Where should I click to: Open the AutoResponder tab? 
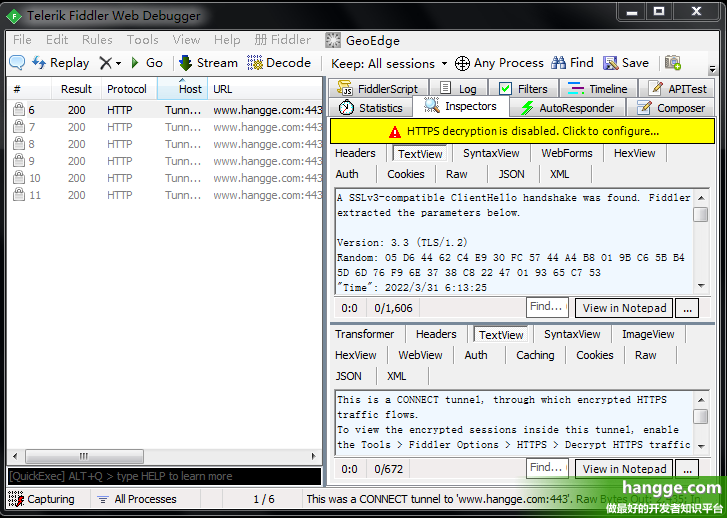pos(568,108)
